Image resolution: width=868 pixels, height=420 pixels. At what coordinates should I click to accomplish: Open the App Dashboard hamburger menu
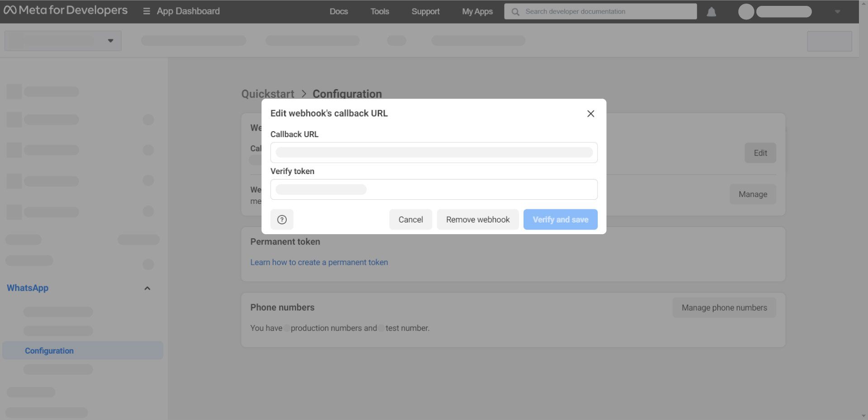146,11
